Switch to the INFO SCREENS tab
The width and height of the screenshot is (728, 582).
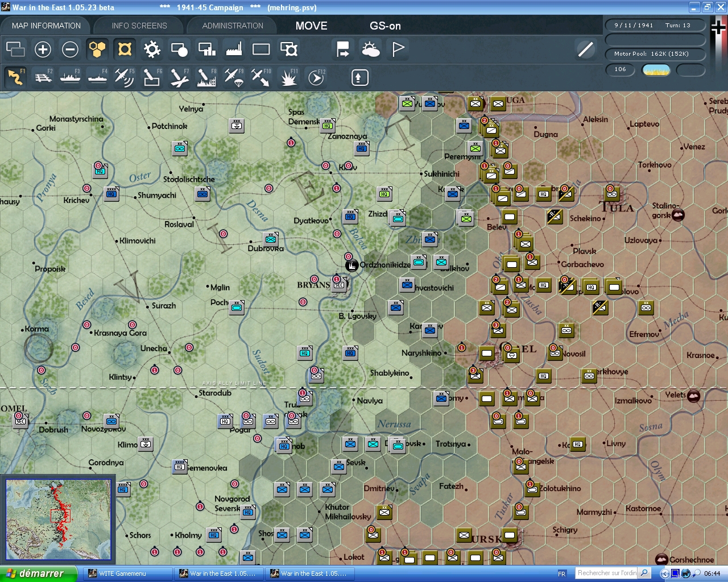coord(139,26)
